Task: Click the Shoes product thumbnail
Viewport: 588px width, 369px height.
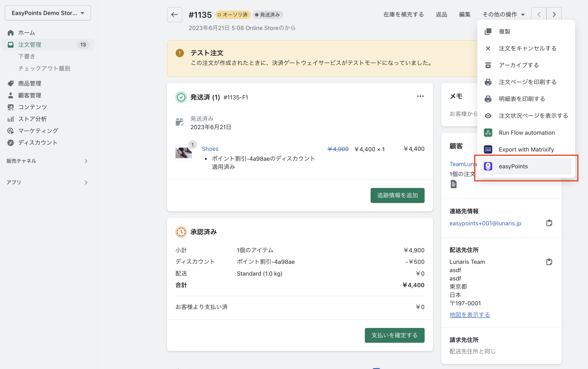Action: pyautogui.click(x=184, y=153)
